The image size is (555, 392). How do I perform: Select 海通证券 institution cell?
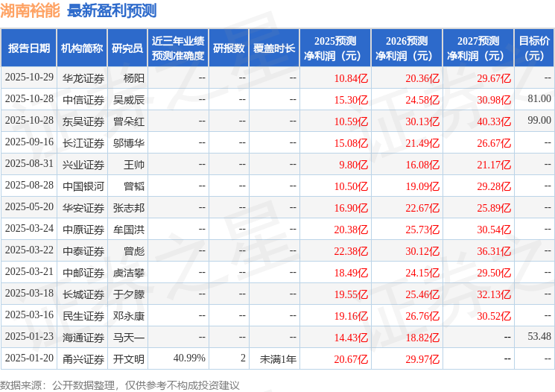click(83, 338)
